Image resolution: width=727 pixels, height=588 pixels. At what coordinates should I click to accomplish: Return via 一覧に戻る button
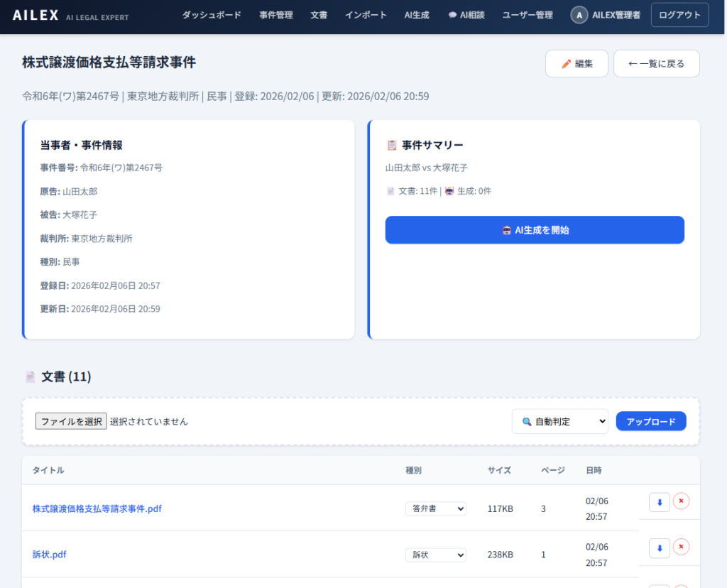(656, 63)
